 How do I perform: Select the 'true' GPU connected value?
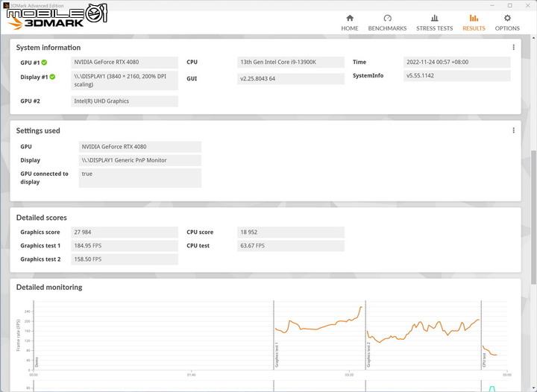140,178
